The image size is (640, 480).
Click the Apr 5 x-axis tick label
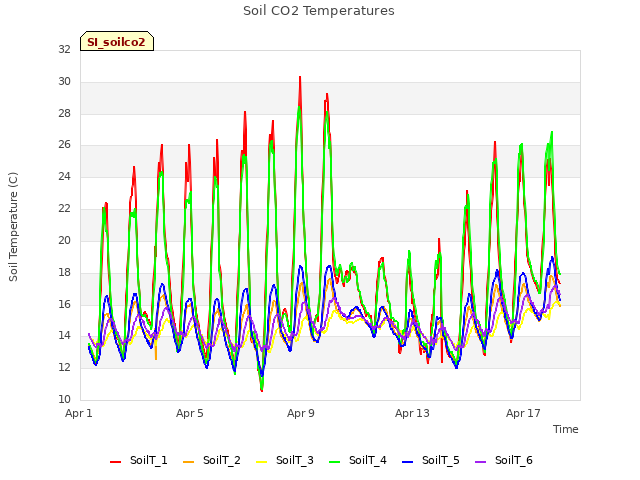(x=190, y=413)
